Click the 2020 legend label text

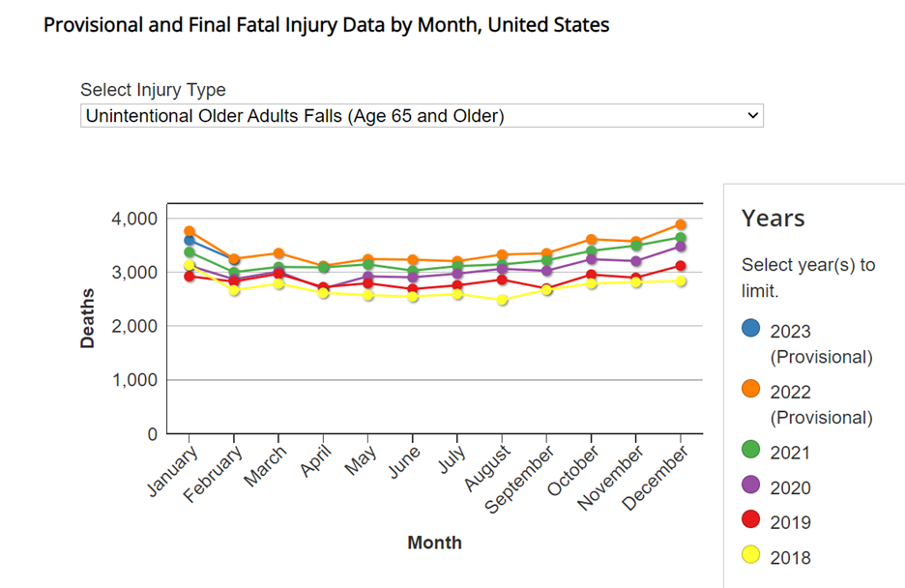click(x=790, y=488)
